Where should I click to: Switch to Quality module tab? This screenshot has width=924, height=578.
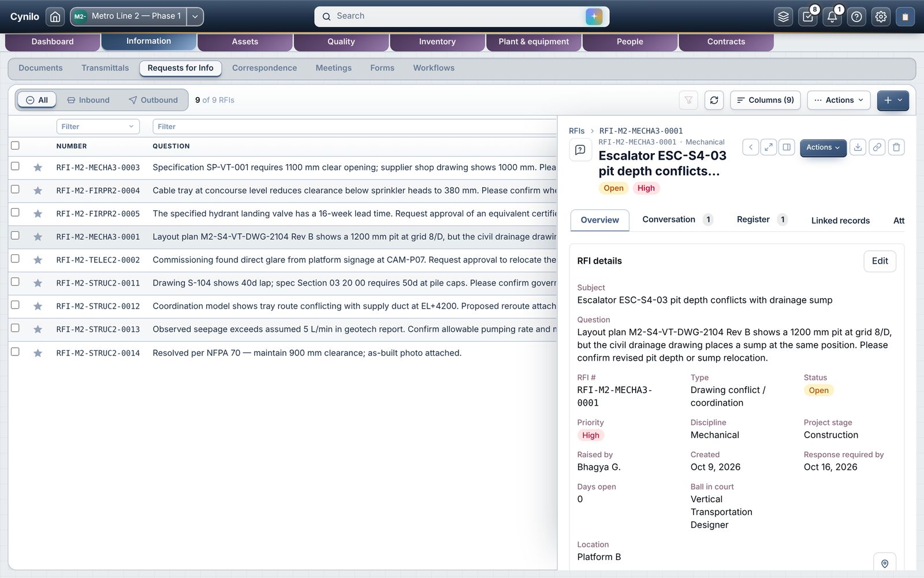coord(341,42)
